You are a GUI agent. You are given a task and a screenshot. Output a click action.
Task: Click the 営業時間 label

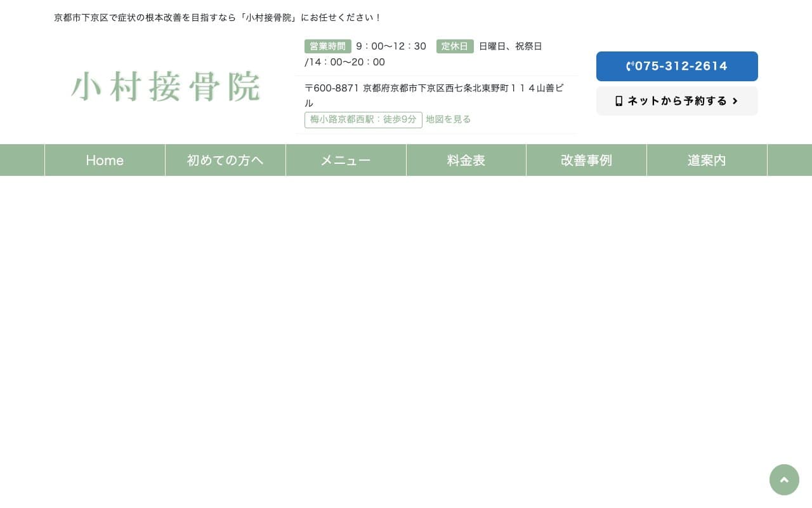pos(328,46)
